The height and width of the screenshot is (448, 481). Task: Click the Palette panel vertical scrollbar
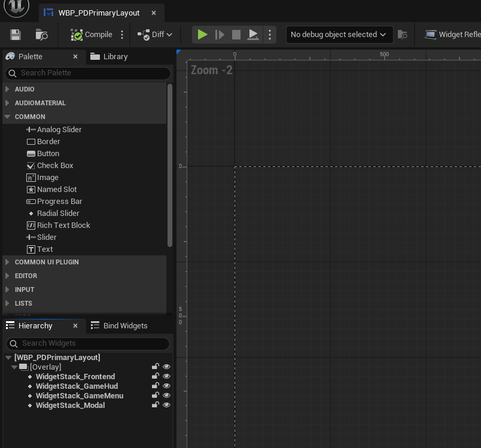170,165
